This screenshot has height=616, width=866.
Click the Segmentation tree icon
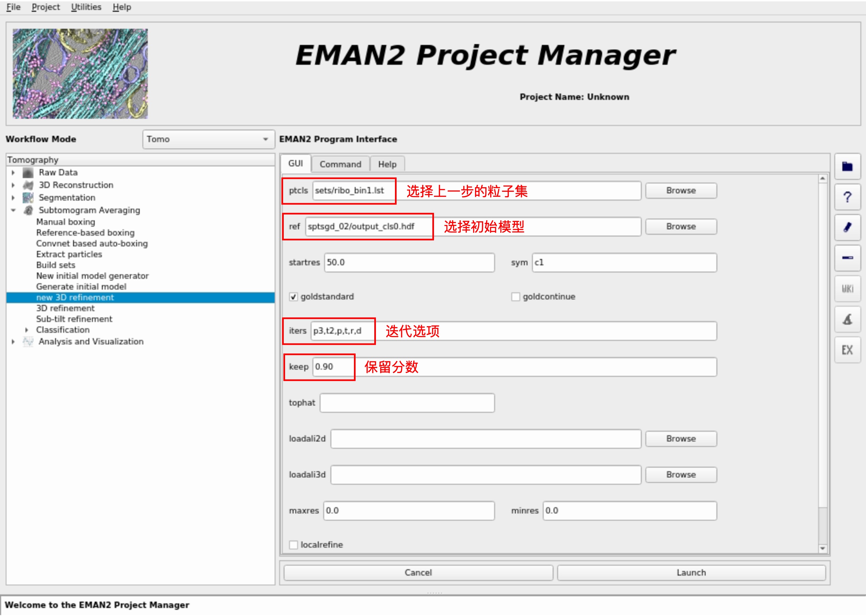(x=28, y=198)
